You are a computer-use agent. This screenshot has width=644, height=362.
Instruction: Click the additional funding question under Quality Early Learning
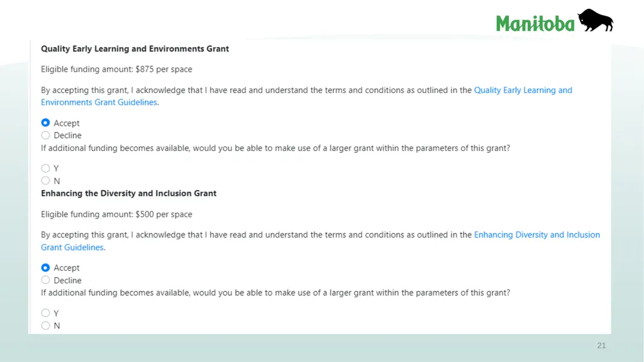pyautogui.click(x=275, y=148)
